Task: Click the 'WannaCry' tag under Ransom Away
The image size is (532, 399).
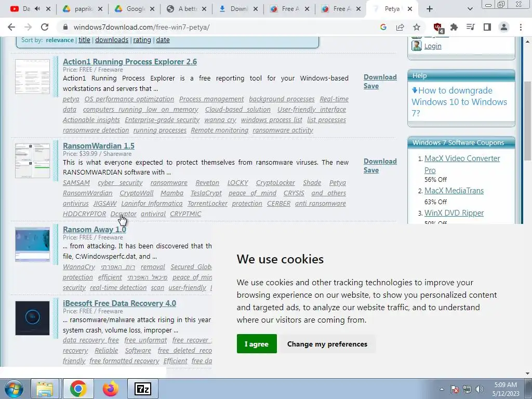Action: pyautogui.click(x=79, y=267)
